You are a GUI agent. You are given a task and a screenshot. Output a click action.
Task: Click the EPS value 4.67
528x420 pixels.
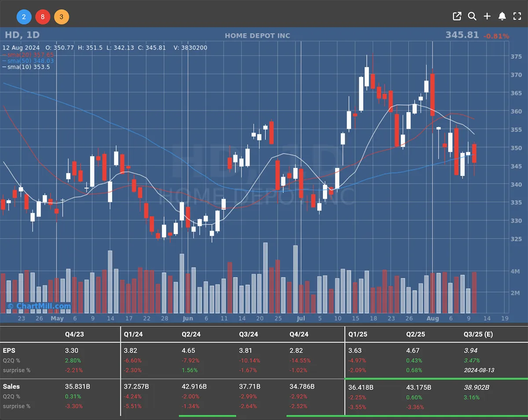pyautogui.click(x=413, y=351)
